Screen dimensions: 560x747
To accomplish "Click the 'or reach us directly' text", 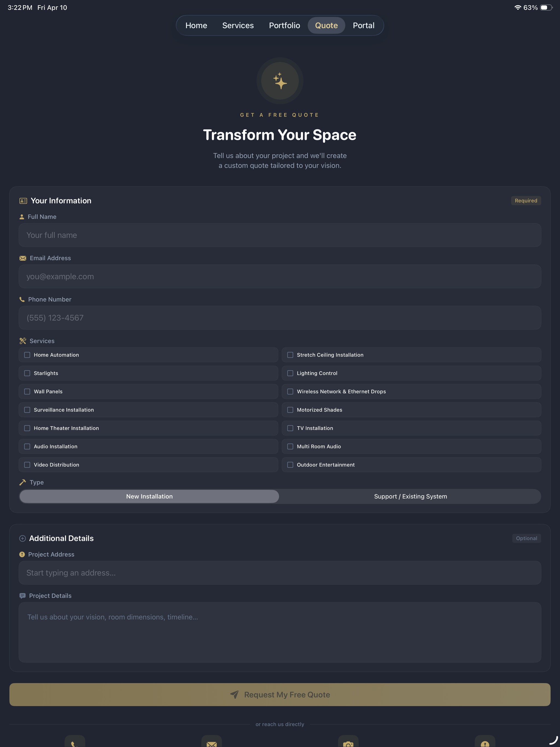I will coord(280,724).
